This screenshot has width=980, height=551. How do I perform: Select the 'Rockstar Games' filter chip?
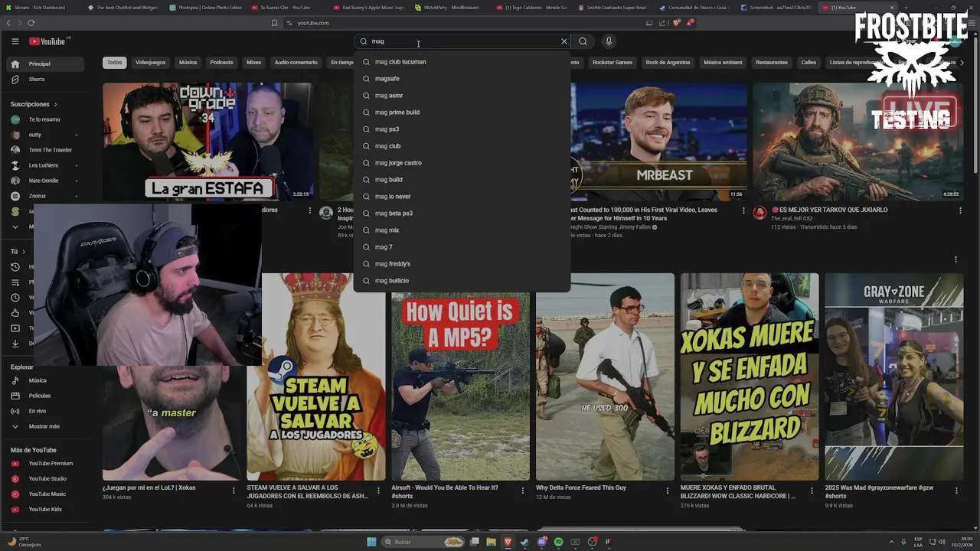coord(612,63)
